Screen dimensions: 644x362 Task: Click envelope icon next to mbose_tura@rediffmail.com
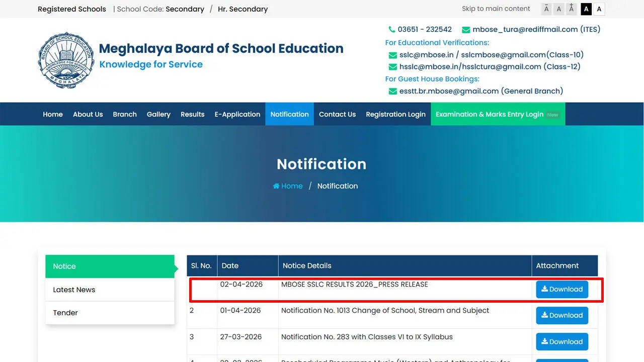click(x=465, y=29)
